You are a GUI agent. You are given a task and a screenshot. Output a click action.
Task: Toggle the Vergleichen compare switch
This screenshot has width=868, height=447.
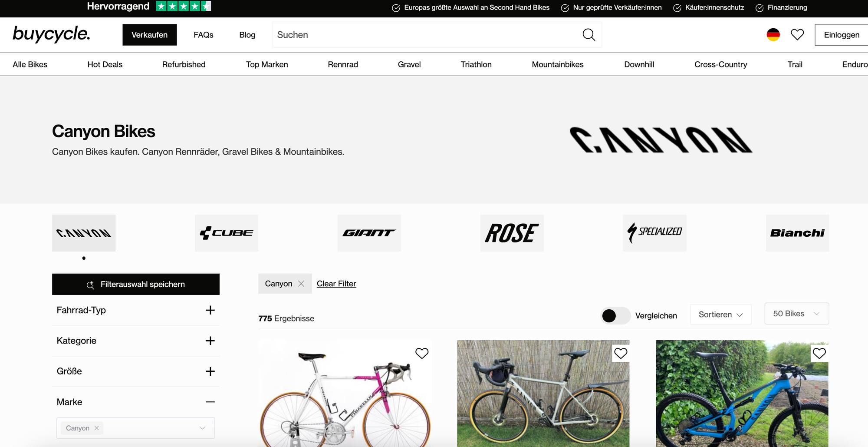[x=615, y=316]
